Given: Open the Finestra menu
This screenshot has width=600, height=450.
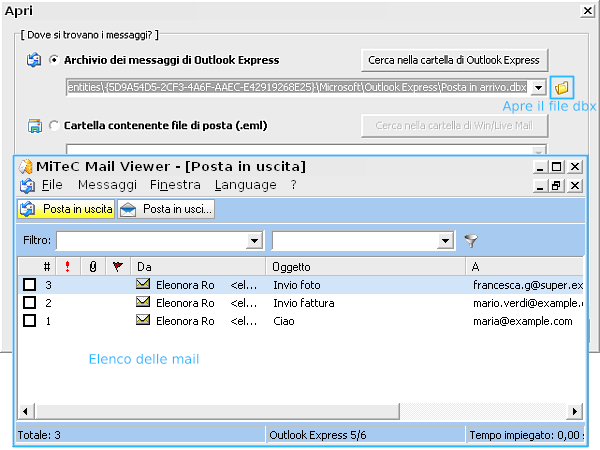Looking at the screenshot, I should tap(175, 185).
